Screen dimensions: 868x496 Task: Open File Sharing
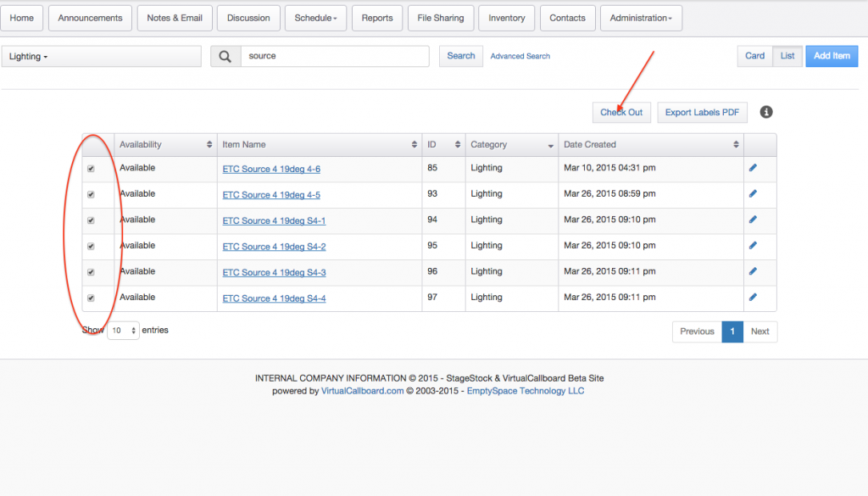(x=441, y=19)
